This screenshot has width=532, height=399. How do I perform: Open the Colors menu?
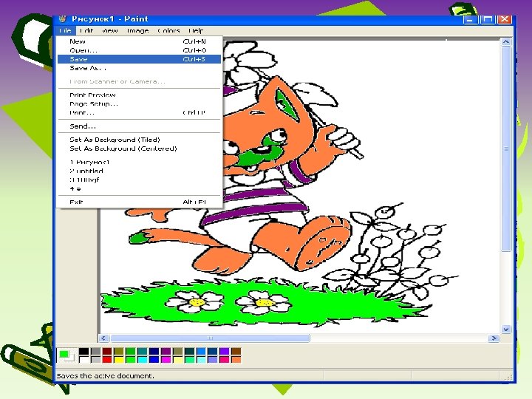tap(168, 30)
